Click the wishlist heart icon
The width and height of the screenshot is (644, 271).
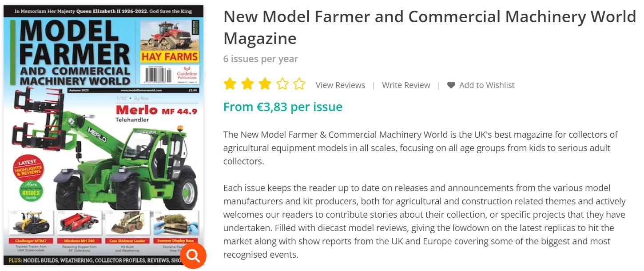451,85
